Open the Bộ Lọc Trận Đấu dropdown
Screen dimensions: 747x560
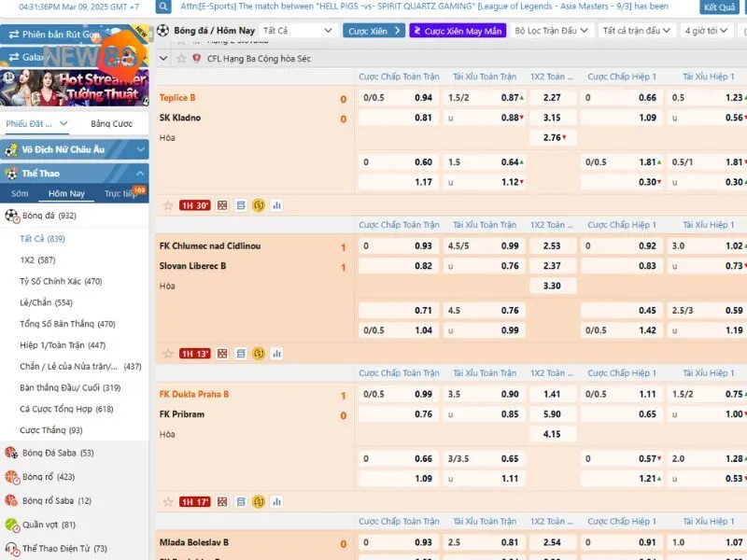551,31
